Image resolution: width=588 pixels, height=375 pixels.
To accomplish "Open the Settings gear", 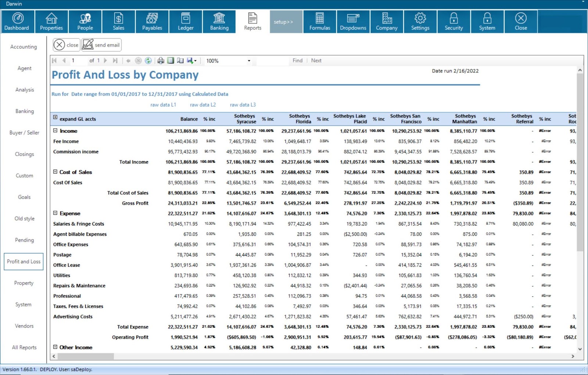I will coord(420,22).
